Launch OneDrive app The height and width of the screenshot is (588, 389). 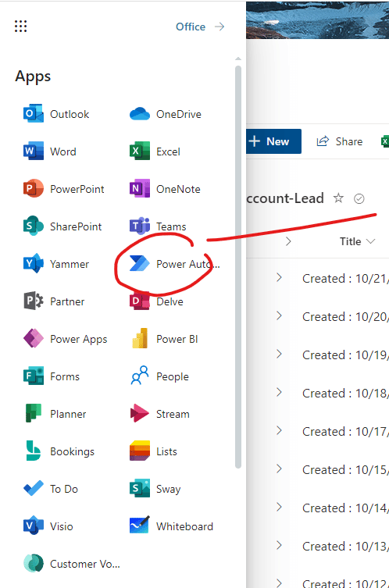166,114
